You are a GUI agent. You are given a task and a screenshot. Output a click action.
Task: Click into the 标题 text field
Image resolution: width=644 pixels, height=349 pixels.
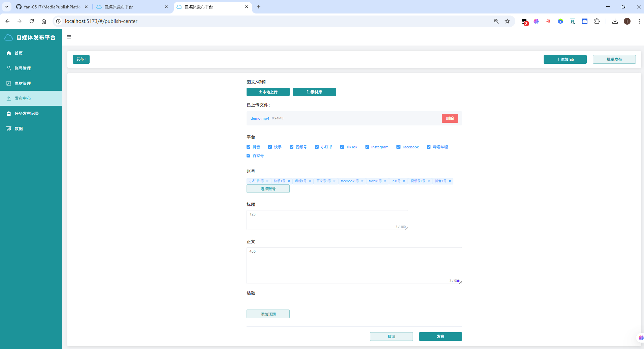[x=327, y=220]
